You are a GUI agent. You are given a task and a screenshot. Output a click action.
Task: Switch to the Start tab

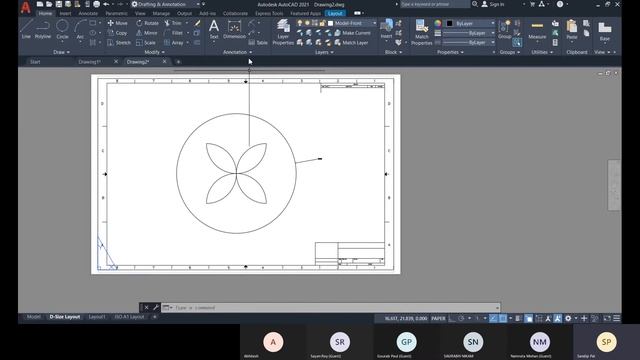[x=35, y=62]
